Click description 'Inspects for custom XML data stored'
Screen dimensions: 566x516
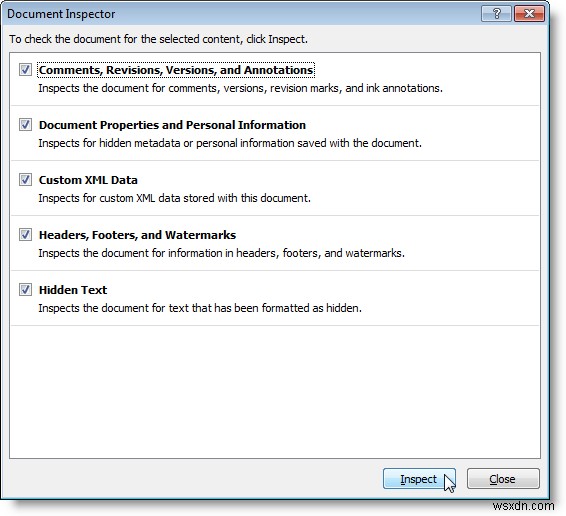point(174,198)
